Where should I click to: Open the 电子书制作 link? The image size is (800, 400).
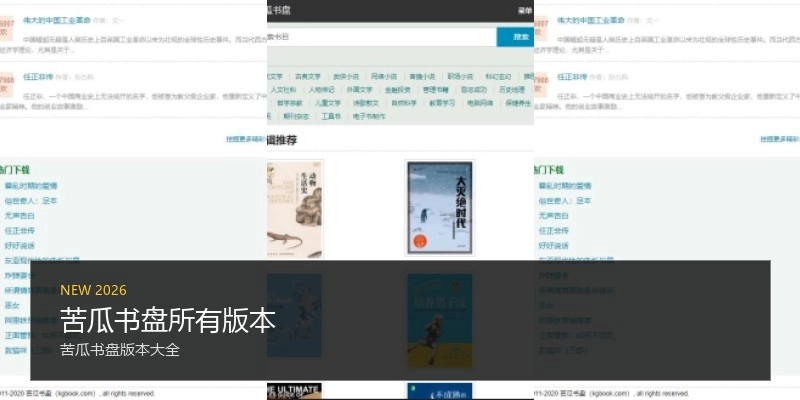[369, 116]
